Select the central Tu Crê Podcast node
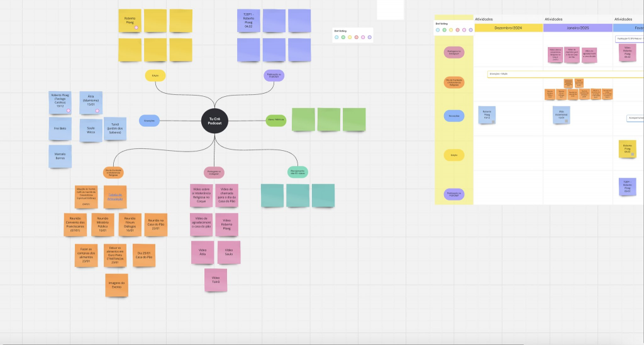 click(214, 119)
